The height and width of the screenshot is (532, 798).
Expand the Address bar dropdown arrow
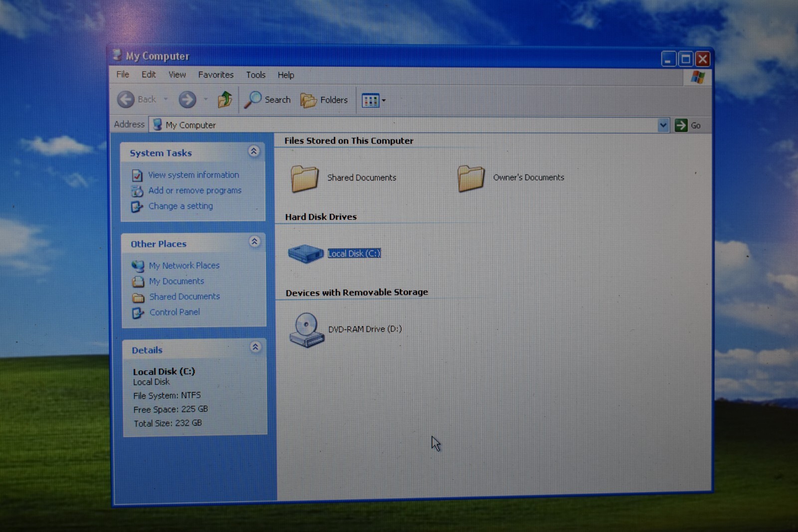click(x=663, y=125)
